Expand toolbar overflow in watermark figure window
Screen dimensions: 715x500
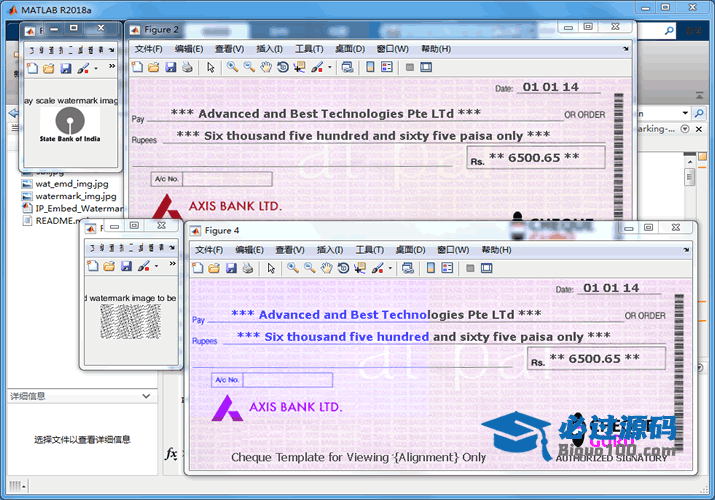click(x=172, y=263)
